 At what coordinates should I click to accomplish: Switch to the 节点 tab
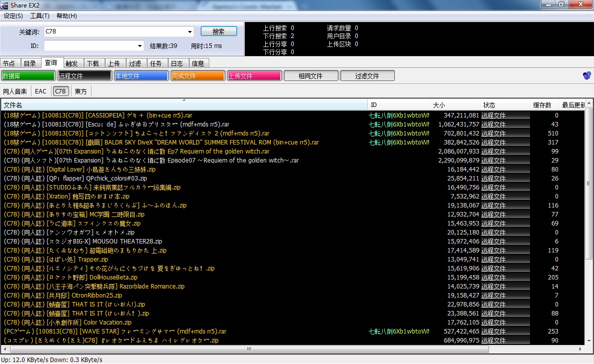pos(9,63)
